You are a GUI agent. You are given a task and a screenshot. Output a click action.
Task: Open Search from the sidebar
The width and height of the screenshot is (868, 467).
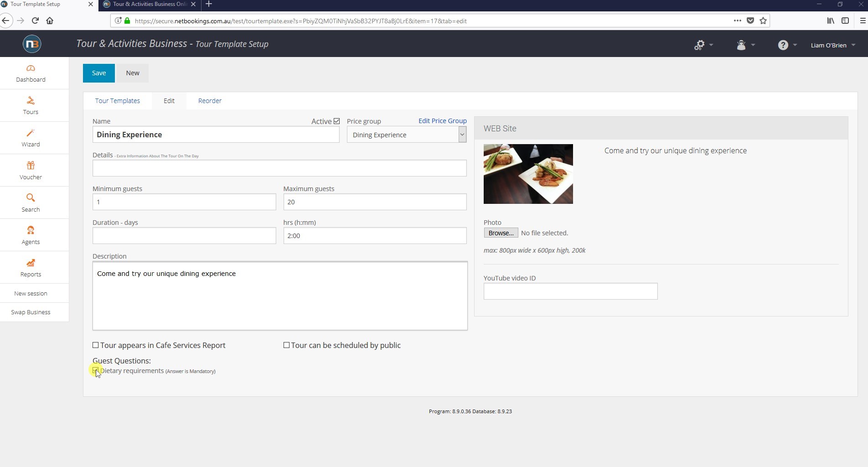coord(30,202)
